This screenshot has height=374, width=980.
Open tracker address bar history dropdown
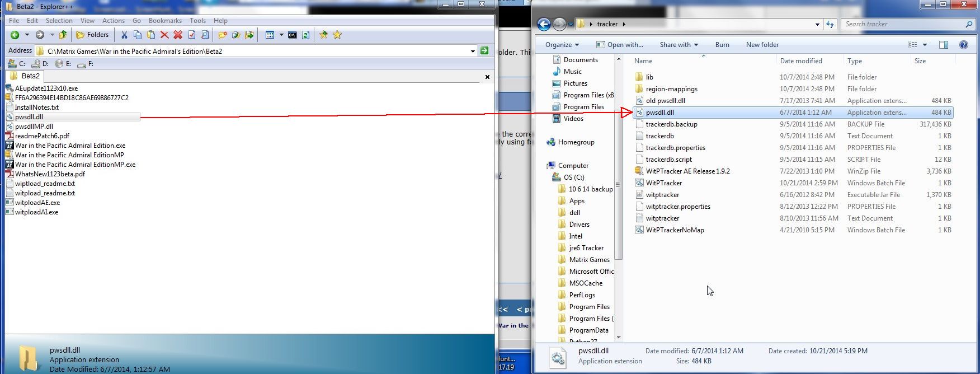click(817, 24)
